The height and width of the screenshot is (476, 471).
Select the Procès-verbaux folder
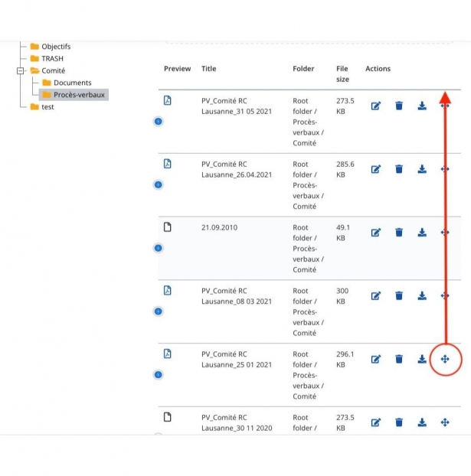[x=79, y=95]
